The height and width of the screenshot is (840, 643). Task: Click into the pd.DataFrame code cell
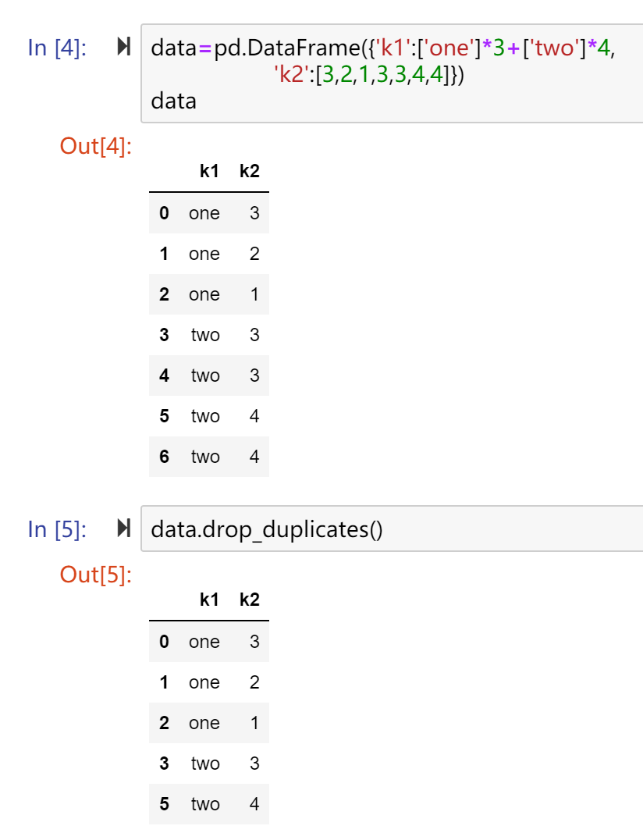tap(392, 74)
